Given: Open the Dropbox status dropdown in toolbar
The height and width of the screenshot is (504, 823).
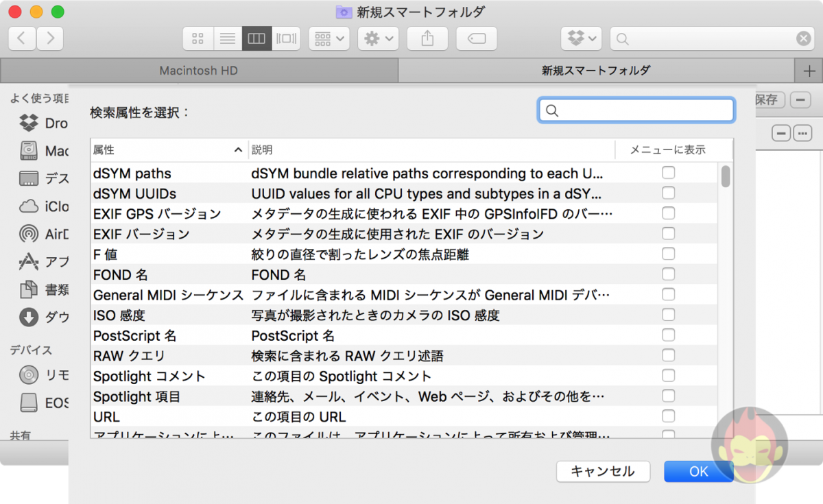Looking at the screenshot, I should click(581, 38).
